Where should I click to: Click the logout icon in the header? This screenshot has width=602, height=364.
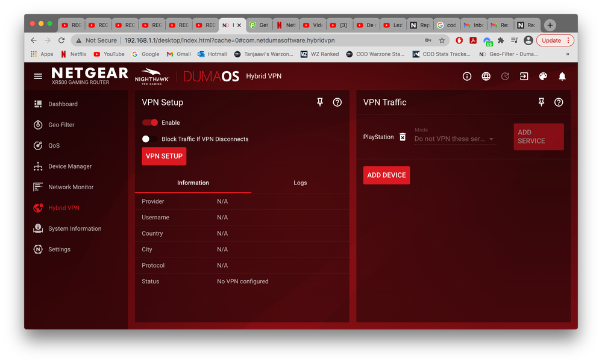pyautogui.click(x=524, y=76)
